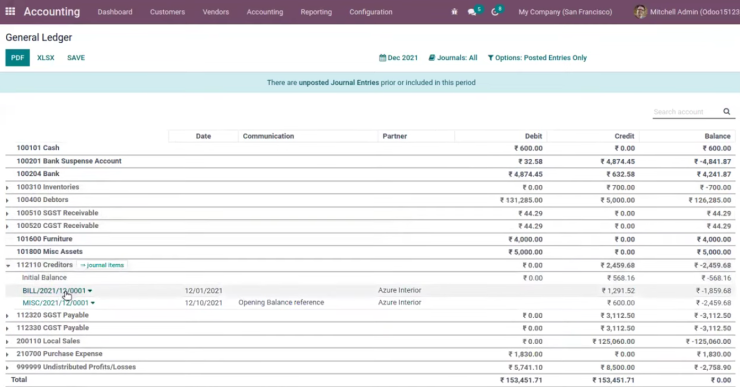Open the Dec 2021 date filter
Screen dimensions: 740x387
(398, 58)
